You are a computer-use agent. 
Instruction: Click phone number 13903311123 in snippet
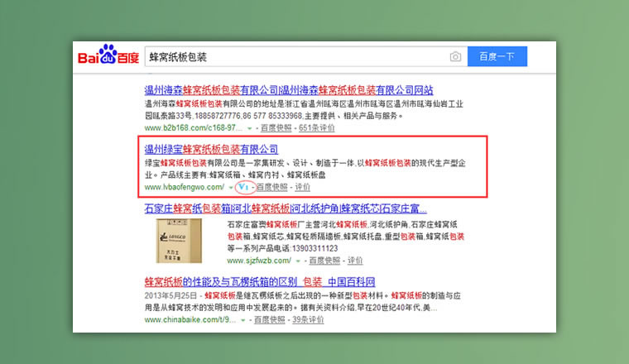(x=314, y=248)
